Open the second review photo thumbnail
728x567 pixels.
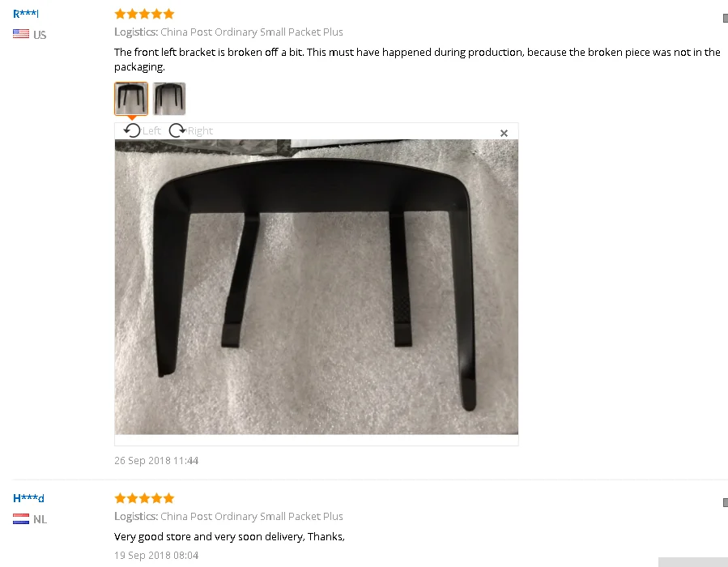point(169,99)
